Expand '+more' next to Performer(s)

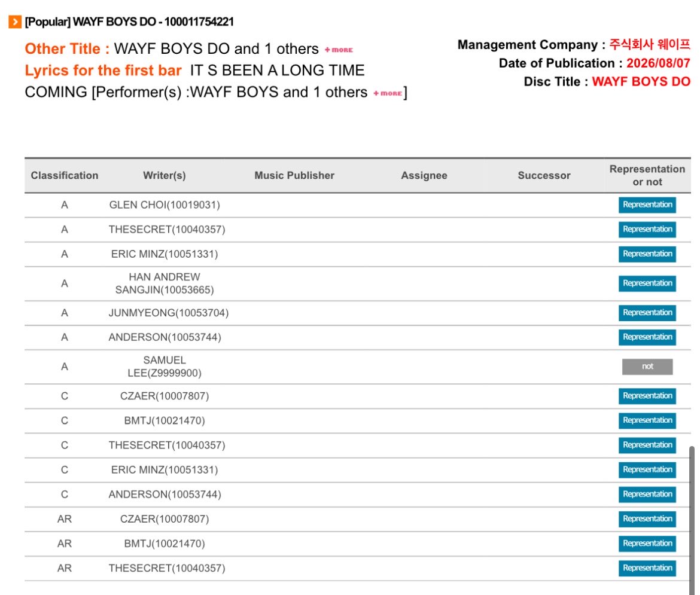[x=388, y=93]
